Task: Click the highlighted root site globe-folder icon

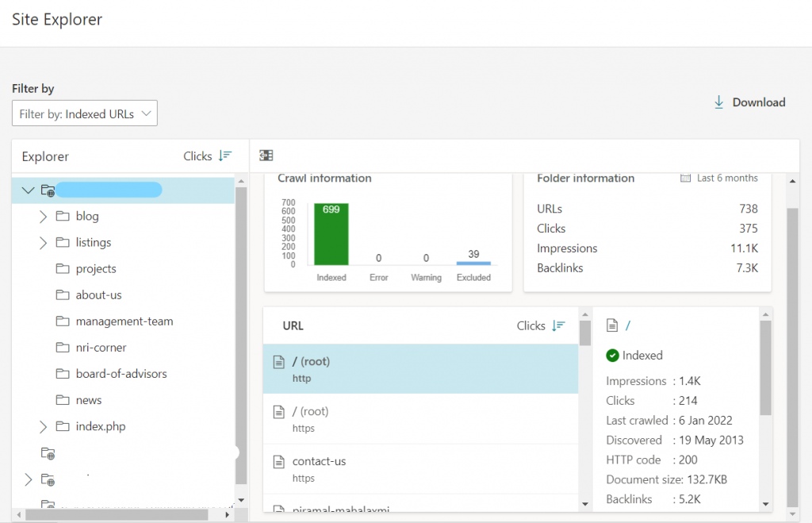Action: (x=48, y=190)
